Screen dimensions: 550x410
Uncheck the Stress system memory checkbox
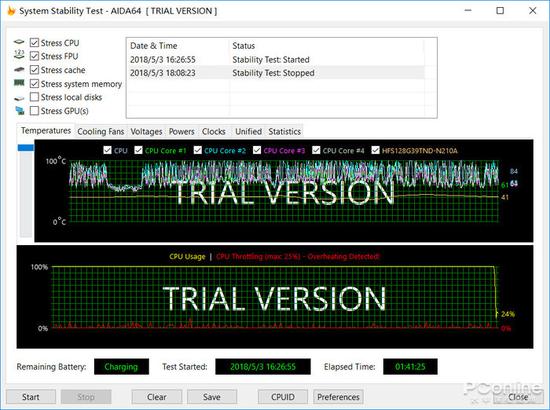pos(34,83)
